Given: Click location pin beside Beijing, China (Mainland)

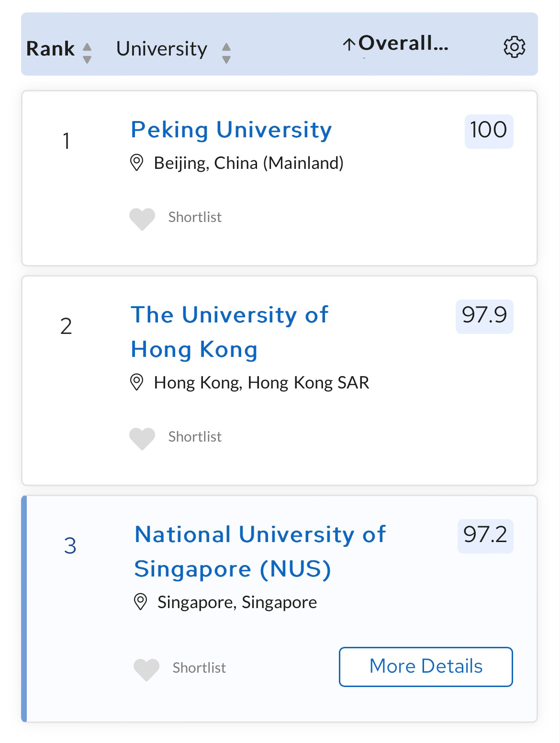Looking at the screenshot, I should click(137, 163).
